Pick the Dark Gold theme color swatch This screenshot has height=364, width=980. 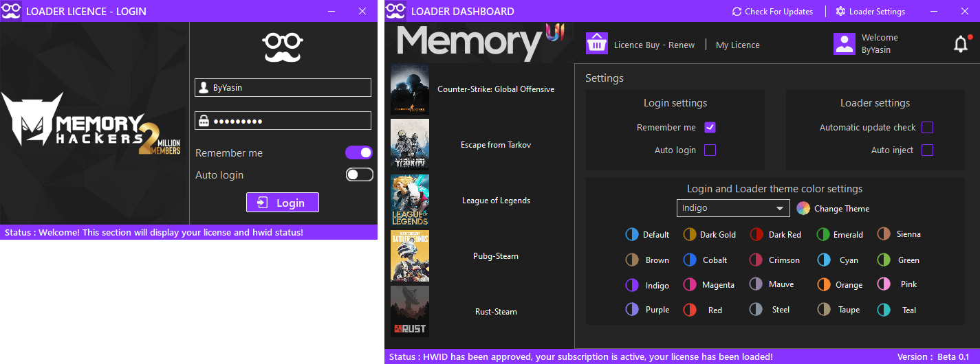coord(689,234)
